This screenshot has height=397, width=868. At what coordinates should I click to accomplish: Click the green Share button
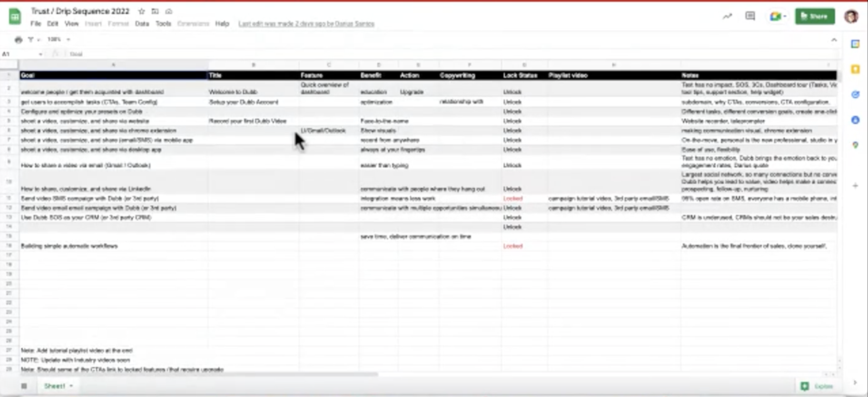point(815,16)
